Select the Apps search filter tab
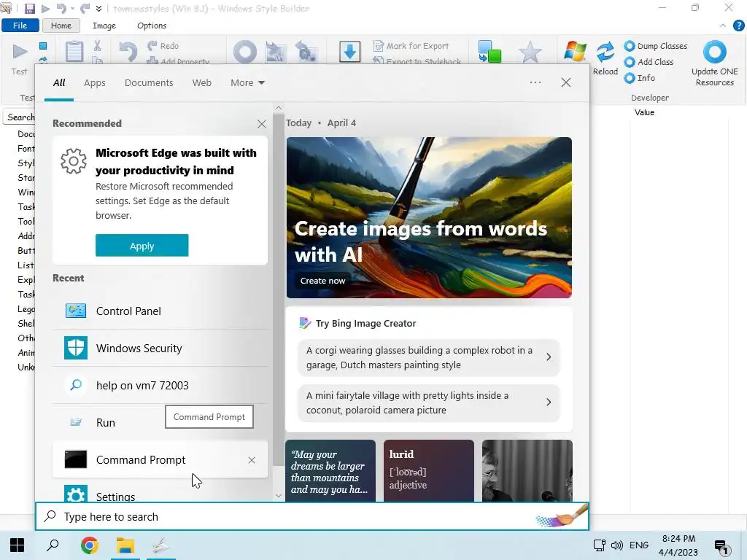The width and height of the screenshot is (747, 560). click(94, 83)
